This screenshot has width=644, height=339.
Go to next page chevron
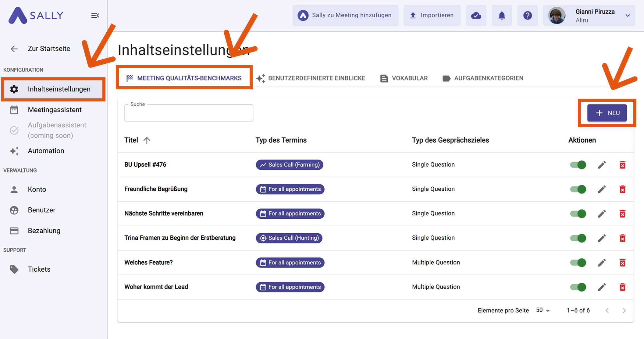pos(624,310)
